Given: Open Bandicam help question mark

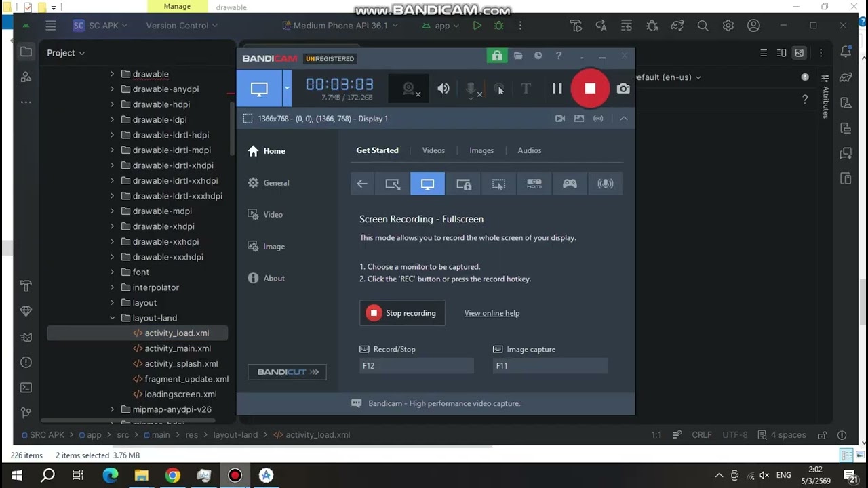Looking at the screenshot, I should 559,56.
